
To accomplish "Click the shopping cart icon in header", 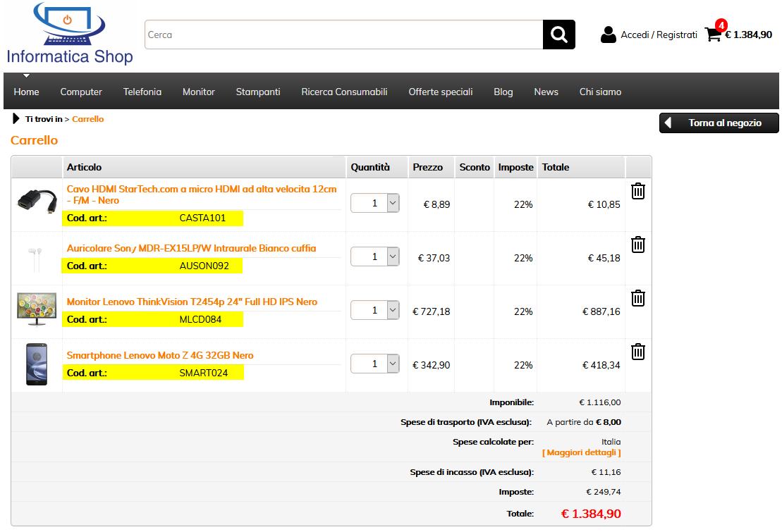I will point(714,35).
